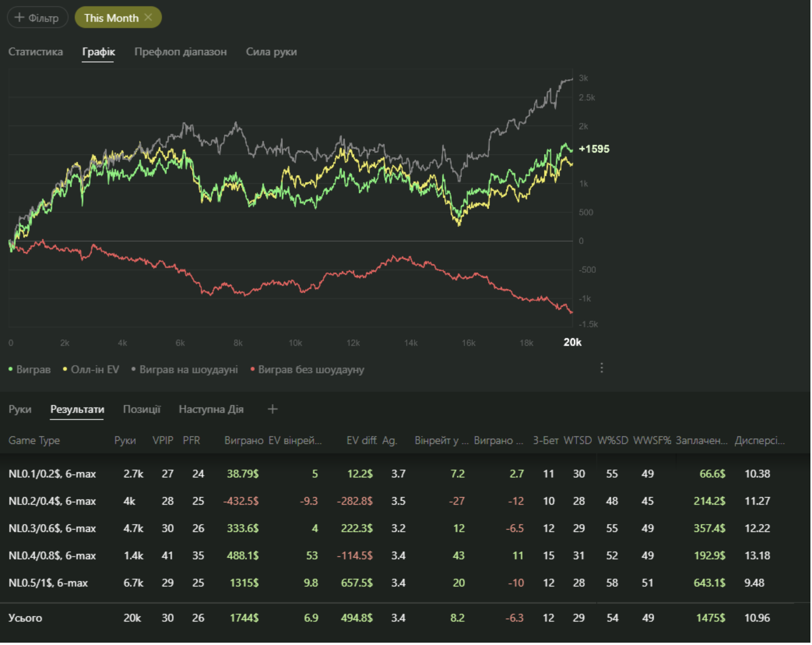This screenshot has height=645, width=812.
Task: Select the NL0.5/1$, 6-max row
Action: coord(48,583)
